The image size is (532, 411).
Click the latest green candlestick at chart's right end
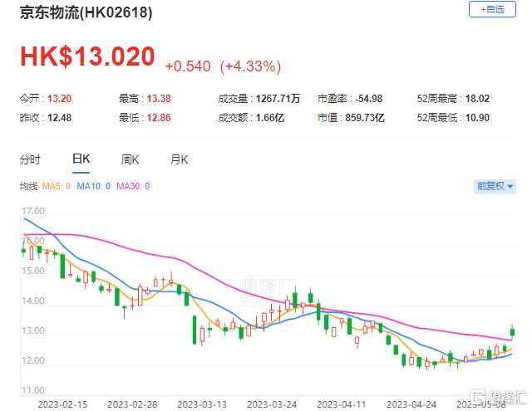(x=512, y=332)
